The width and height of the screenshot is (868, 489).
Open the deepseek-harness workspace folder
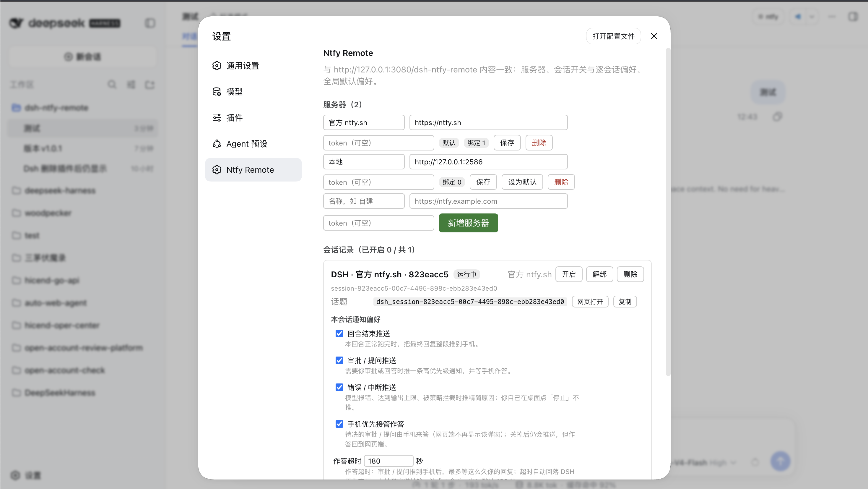click(82, 190)
